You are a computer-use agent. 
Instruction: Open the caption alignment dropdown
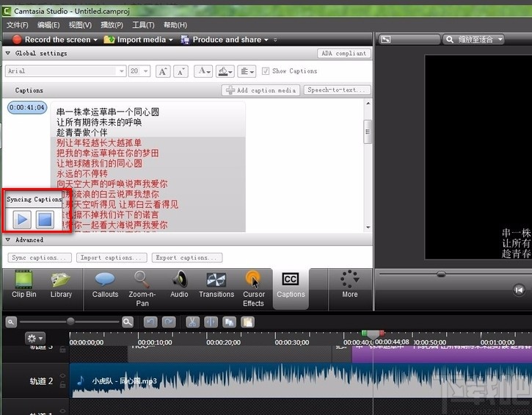pyautogui.click(x=247, y=71)
